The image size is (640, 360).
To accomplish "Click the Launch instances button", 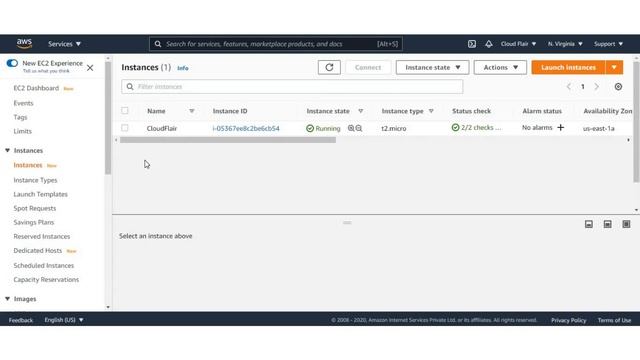I will pyautogui.click(x=568, y=67).
